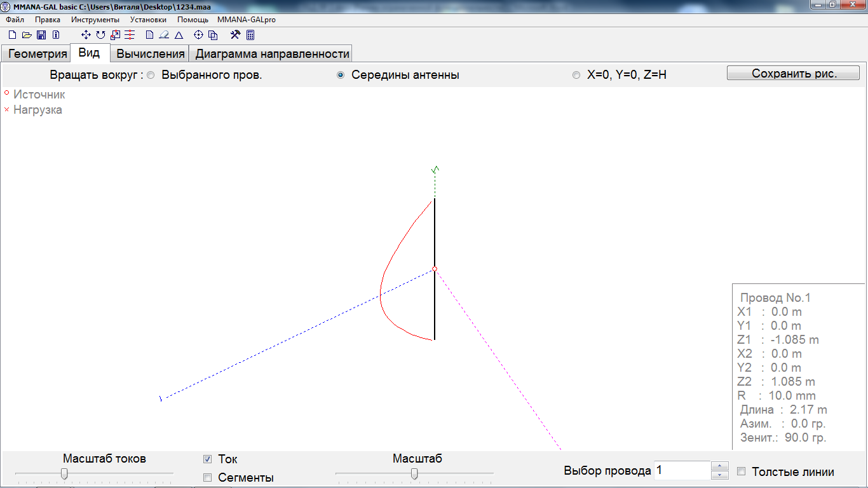
Task: Open the 'Установки' menu
Action: click(148, 20)
